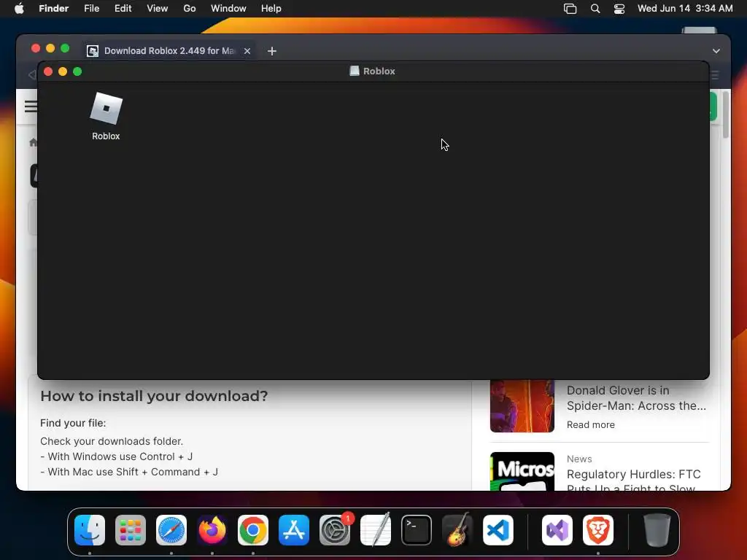Click the Regulatory Hurdles: FTC article headline
The image size is (747, 560).
[x=634, y=481]
